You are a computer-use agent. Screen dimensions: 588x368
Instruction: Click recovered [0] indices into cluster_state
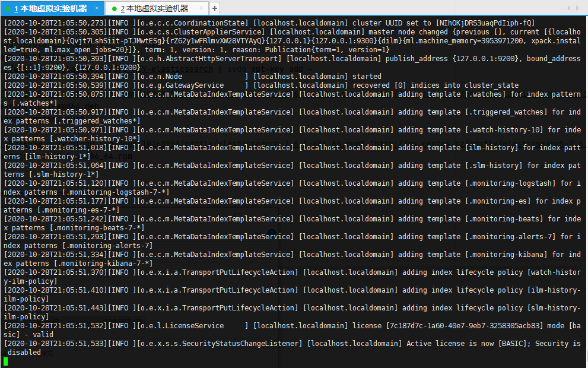pyautogui.click(x=436, y=85)
